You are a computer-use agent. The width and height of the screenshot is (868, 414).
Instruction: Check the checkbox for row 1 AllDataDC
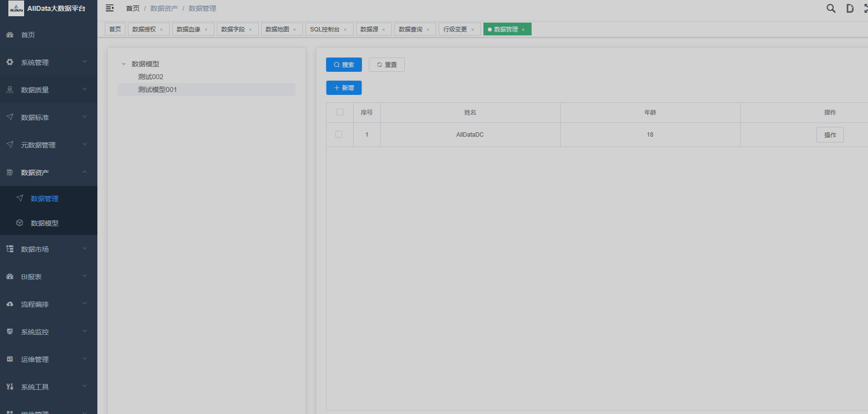coord(339,134)
